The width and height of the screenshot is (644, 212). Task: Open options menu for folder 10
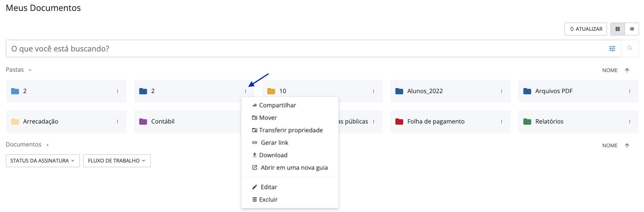coord(373,91)
